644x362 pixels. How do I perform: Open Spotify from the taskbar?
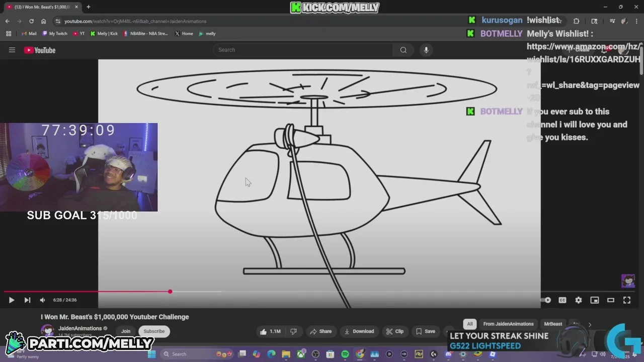(345, 354)
